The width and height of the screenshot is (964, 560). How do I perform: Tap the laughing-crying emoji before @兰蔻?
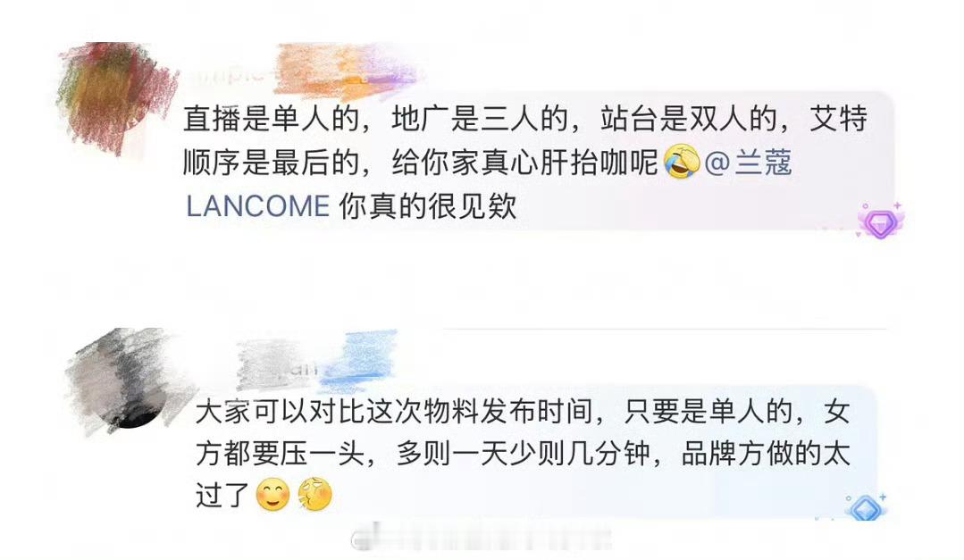pyautogui.click(x=682, y=163)
